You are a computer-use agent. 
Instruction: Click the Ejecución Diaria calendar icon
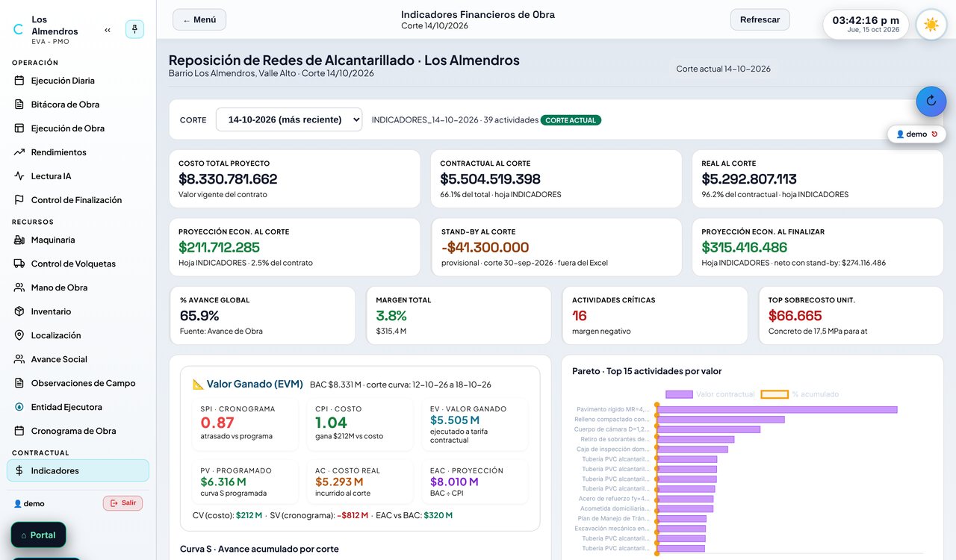point(19,81)
